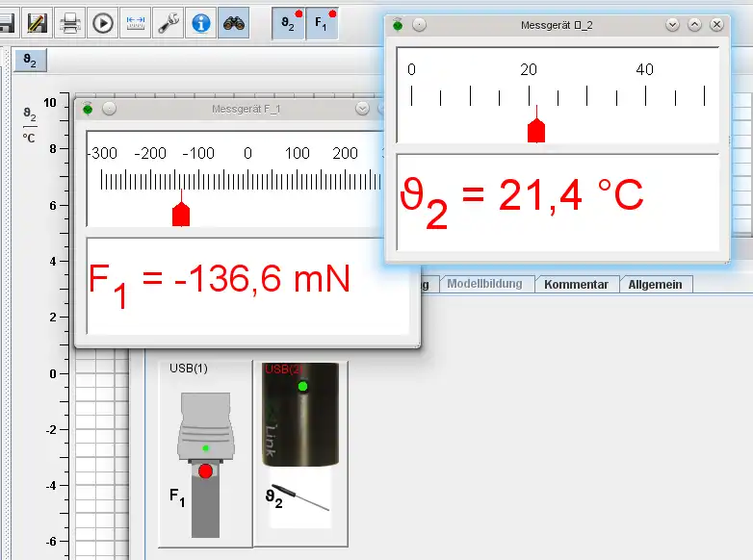
Task: Click the round gray button in Messgerät F_1 titlebar
Action: coord(110,109)
